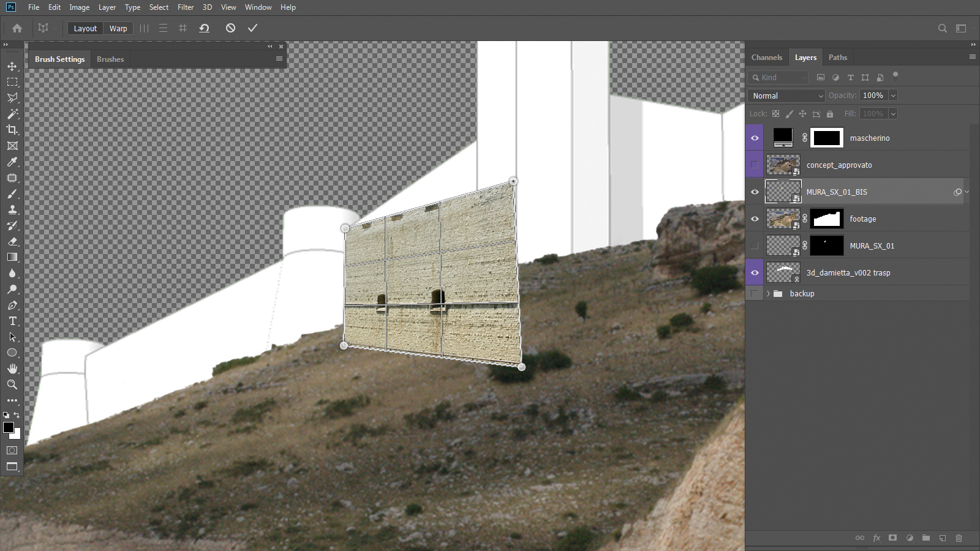Open the Filter menu

(x=185, y=7)
